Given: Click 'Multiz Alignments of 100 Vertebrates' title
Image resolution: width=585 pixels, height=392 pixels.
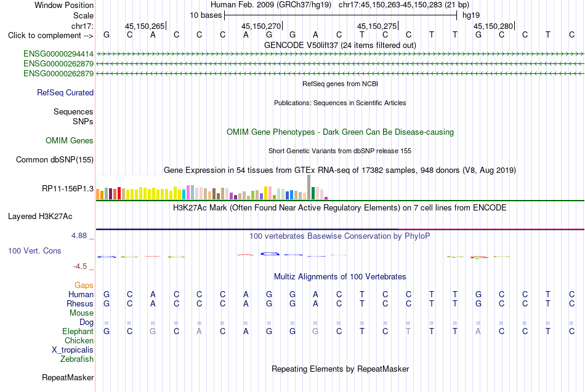Looking at the screenshot, I should (x=340, y=277).
